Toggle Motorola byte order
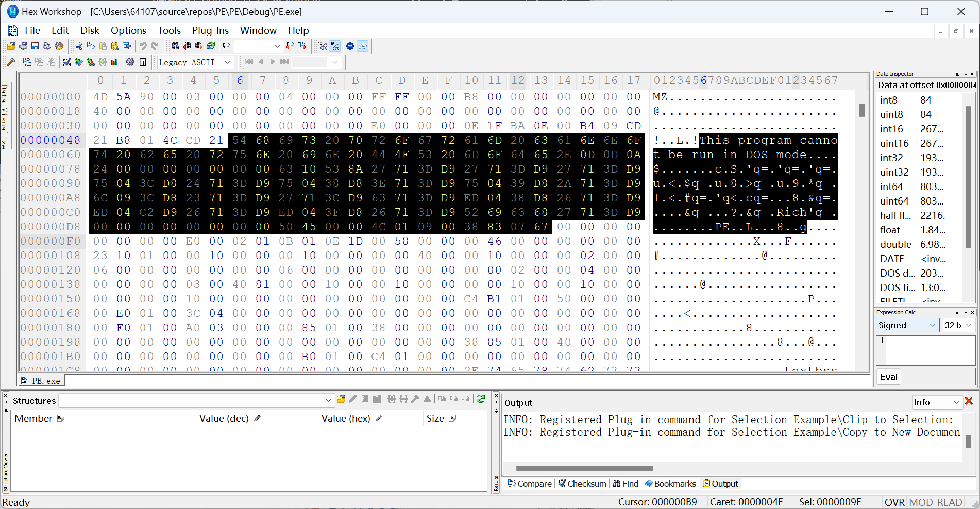 pyautogui.click(x=350, y=46)
